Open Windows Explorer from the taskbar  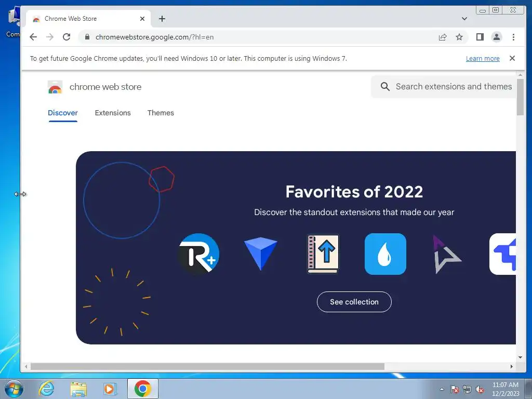[x=78, y=389]
